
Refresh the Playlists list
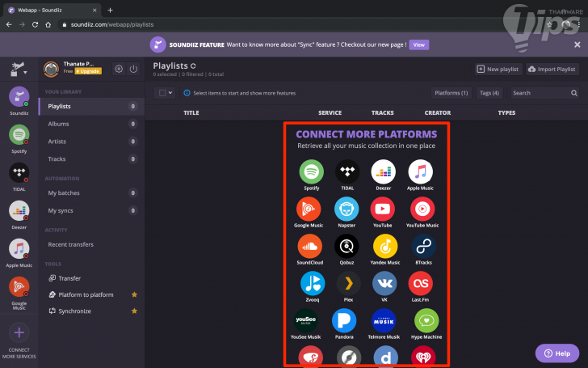click(193, 66)
